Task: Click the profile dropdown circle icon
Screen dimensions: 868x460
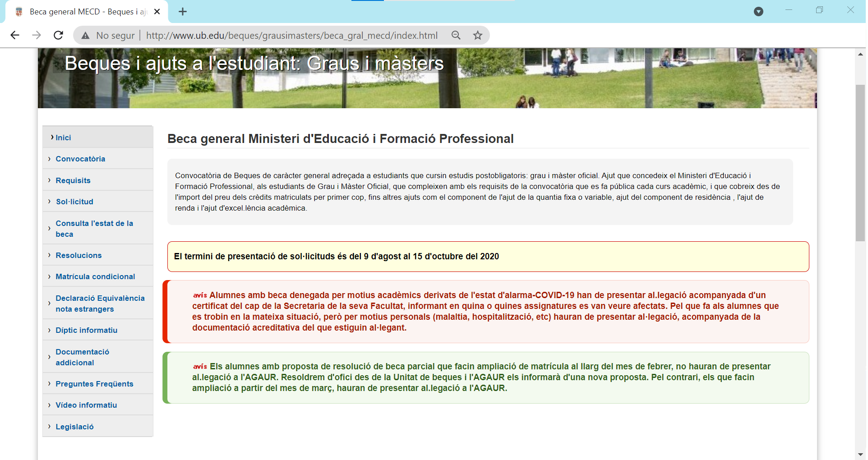Action: (x=758, y=12)
